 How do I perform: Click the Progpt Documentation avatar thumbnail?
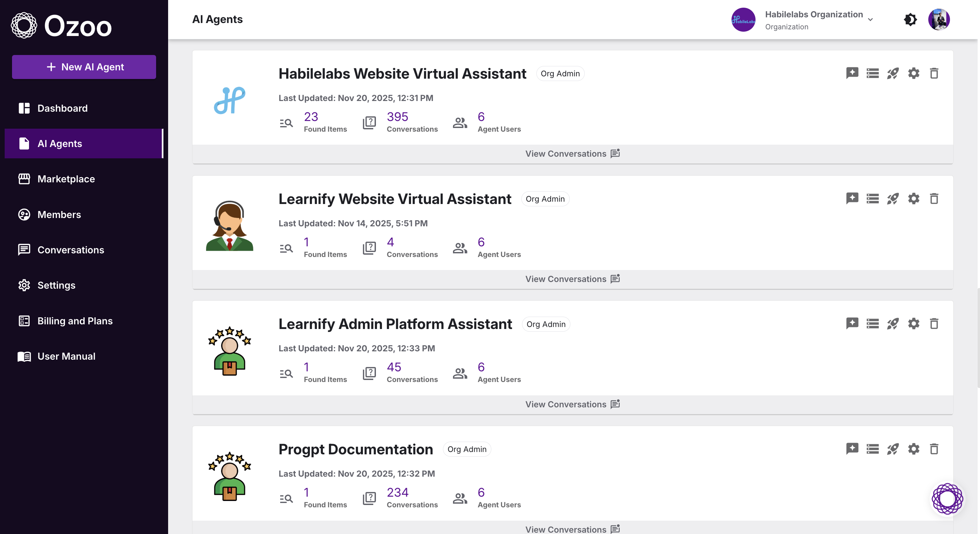point(229,477)
